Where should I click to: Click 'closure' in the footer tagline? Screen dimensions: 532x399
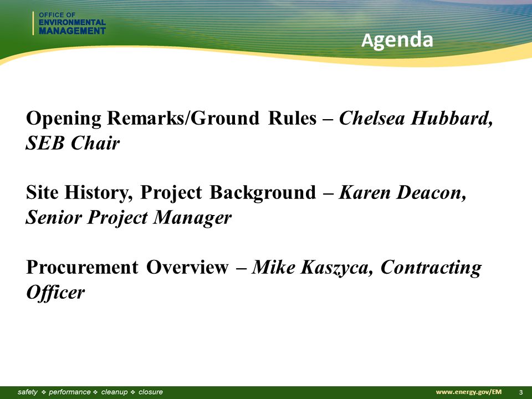[x=151, y=392]
